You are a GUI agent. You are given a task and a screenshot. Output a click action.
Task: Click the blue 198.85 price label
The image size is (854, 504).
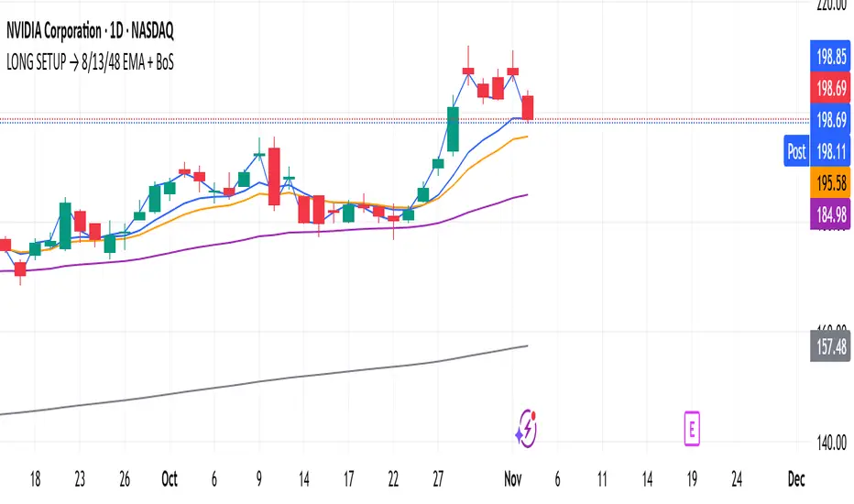pyautogui.click(x=830, y=56)
